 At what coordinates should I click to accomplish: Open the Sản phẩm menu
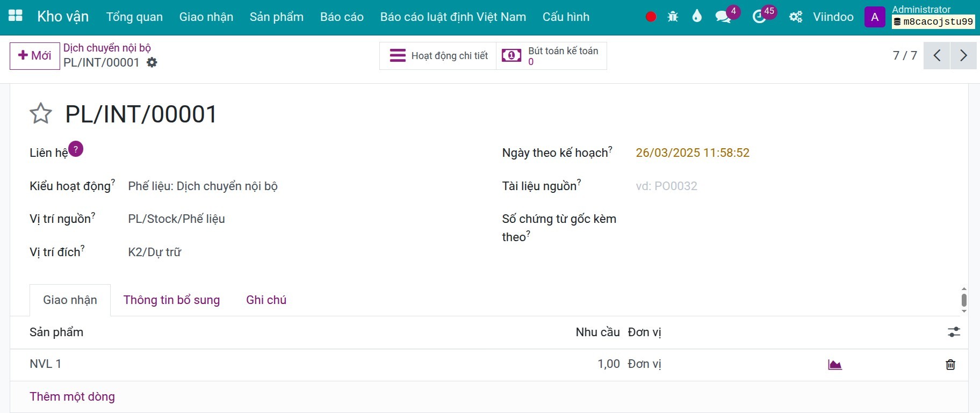pyautogui.click(x=277, y=17)
